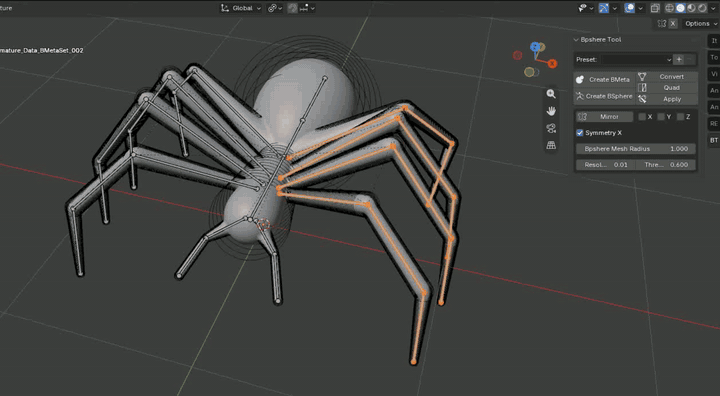This screenshot has width=720, height=396.
Task: Switch to material preview shading
Action: pyautogui.click(x=692, y=8)
